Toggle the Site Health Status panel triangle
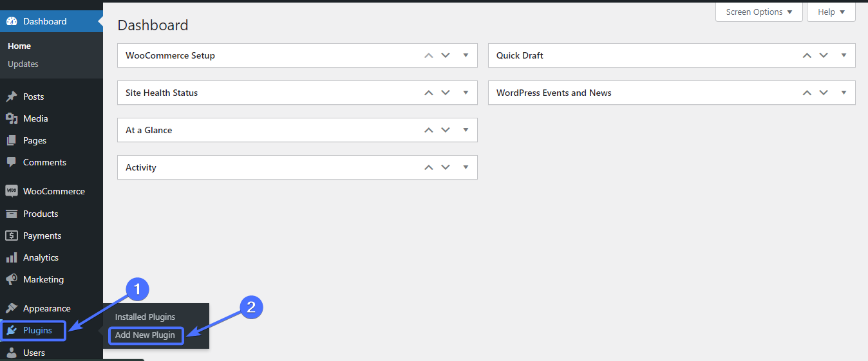868x361 pixels. click(466, 93)
